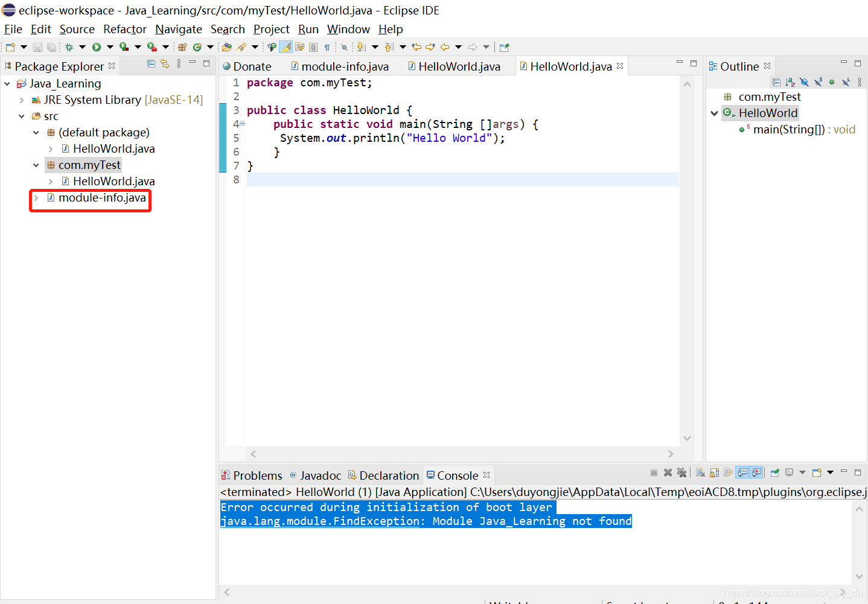Viewport: 868px width, 604px height.
Task: Click the New Java Class toolbar icon
Action: tap(197, 47)
